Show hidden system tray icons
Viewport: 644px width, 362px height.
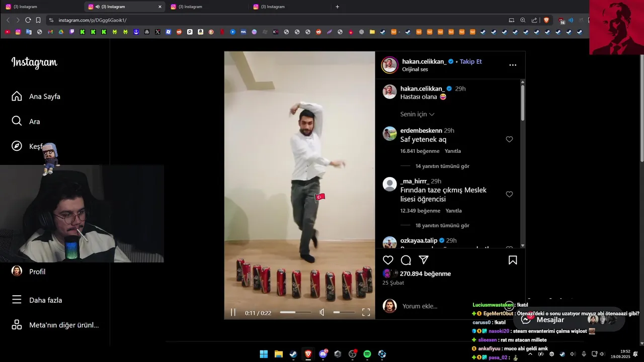[530, 354]
